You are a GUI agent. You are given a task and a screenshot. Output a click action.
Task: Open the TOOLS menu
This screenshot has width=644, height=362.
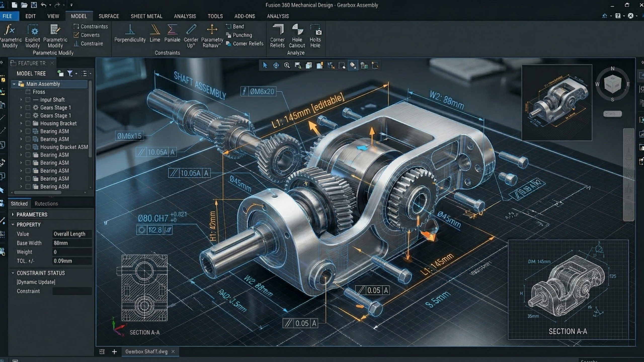pyautogui.click(x=215, y=16)
